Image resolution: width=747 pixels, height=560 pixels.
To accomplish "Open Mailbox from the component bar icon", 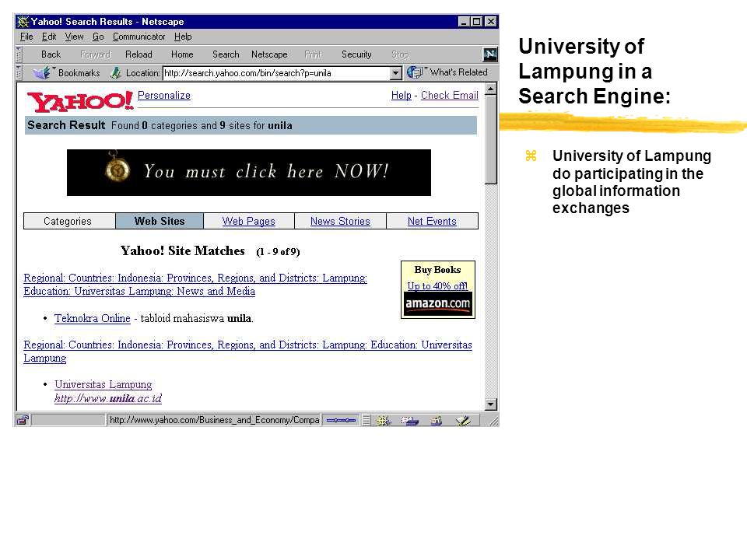I will (x=409, y=421).
